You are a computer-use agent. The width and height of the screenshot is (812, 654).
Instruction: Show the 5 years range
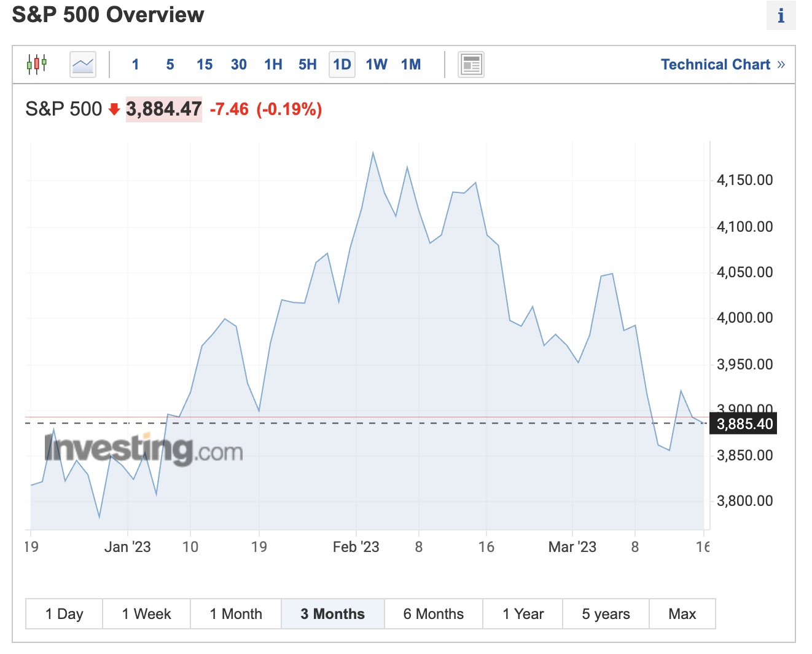(x=606, y=613)
